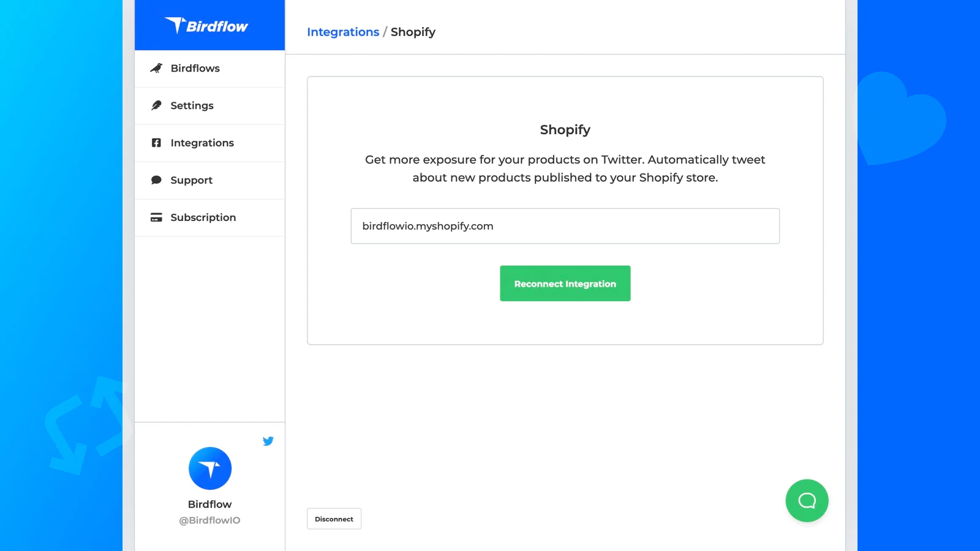This screenshot has height=551, width=980.
Task: Click the Disconnect button
Action: tap(334, 519)
